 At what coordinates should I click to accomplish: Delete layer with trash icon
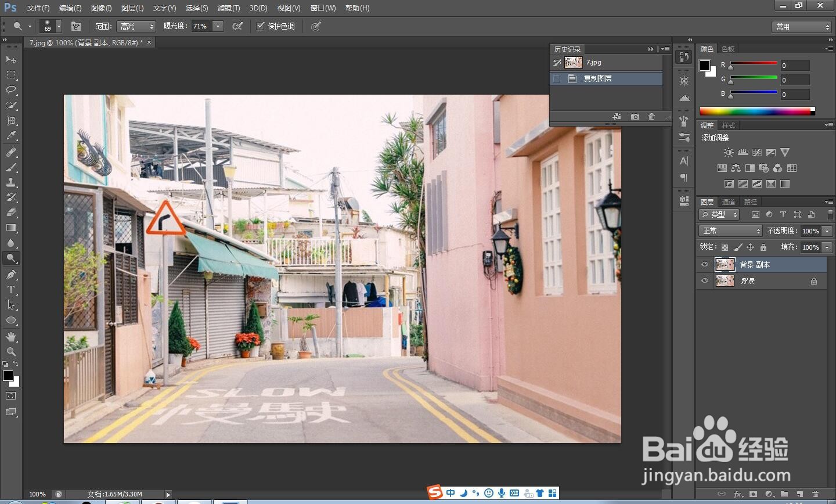point(815,494)
